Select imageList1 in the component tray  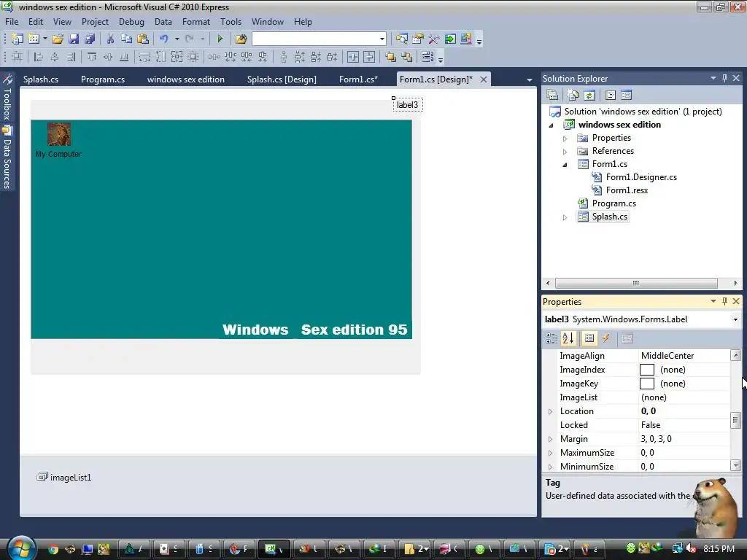tap(64, 477)
